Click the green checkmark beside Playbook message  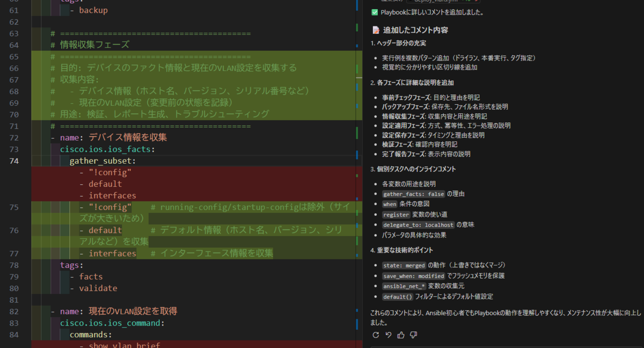(375, 12)
